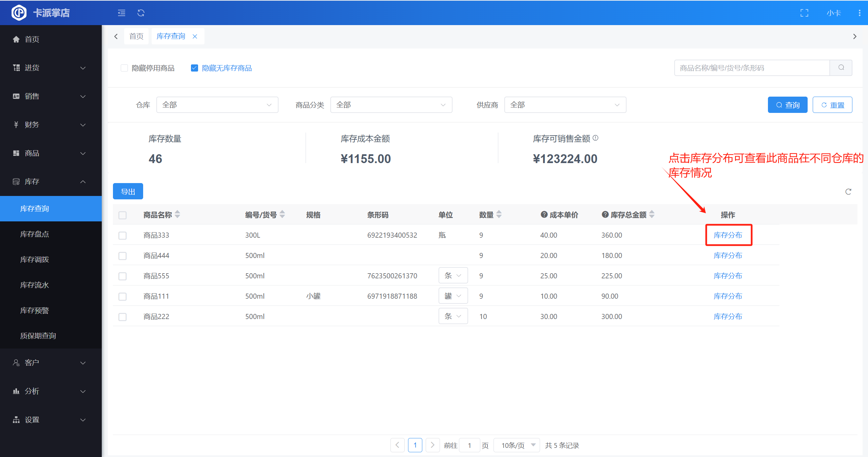
Task: Sort by 商品名称 column arrows
Action: point(177,214)
